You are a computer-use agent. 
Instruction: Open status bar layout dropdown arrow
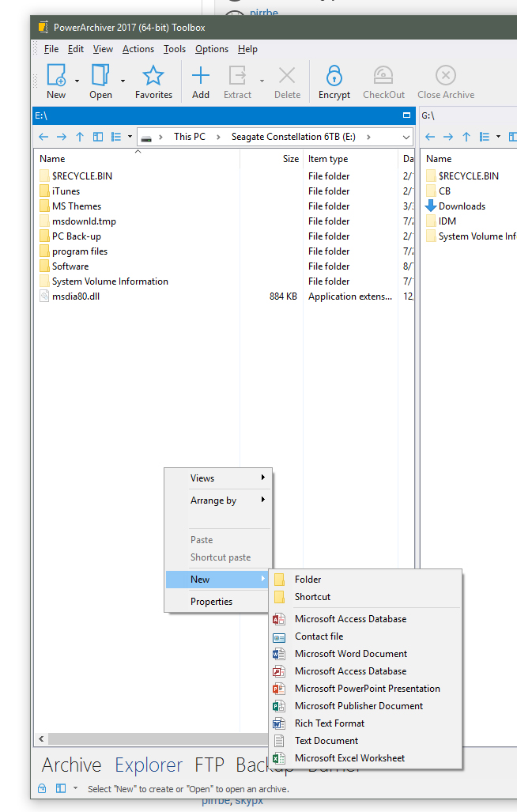[x=75, y=788]
